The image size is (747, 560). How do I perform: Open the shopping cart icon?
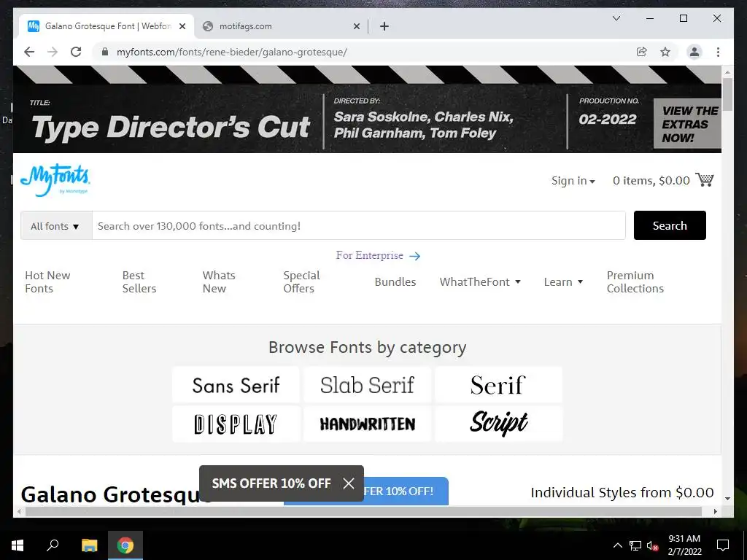705,180
